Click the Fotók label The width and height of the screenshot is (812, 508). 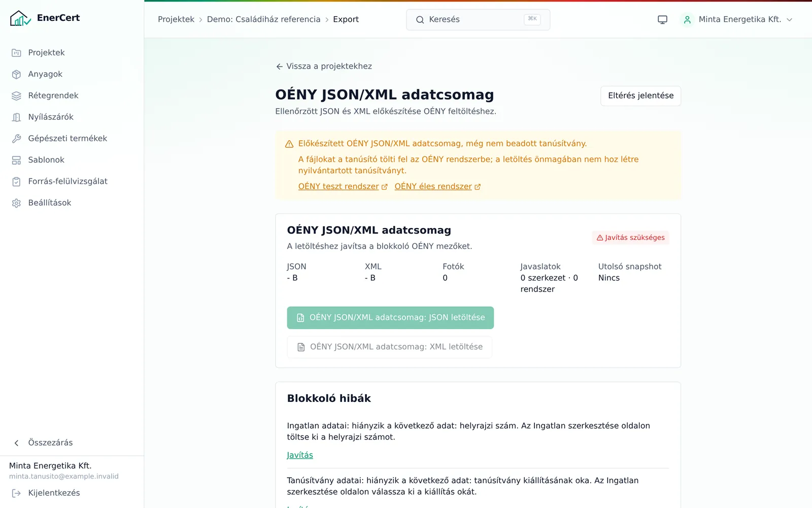[453, 267]
